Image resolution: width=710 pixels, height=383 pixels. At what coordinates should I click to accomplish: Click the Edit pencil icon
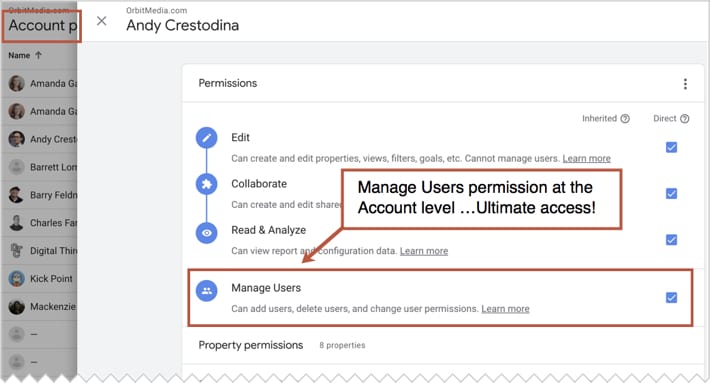(x=206, y=138)
